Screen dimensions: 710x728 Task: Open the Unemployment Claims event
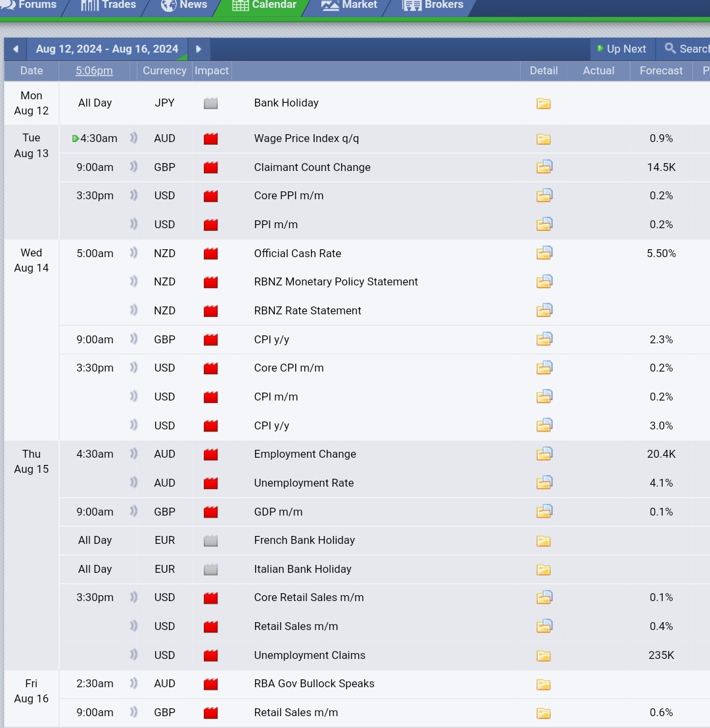click(x=310, y=655)
